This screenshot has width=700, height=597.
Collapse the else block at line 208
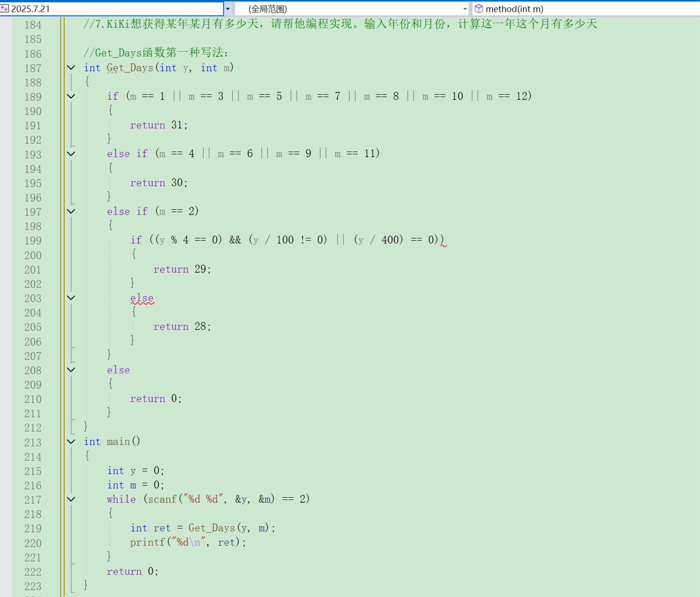tap(71, 370)
